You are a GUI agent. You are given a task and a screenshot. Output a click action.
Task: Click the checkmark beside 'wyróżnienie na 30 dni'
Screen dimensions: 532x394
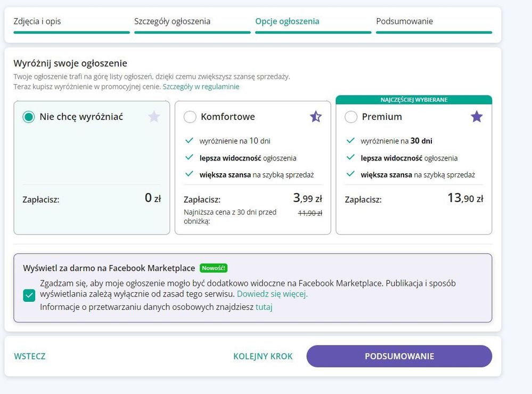pyautogui.click(x=350, y=141)
